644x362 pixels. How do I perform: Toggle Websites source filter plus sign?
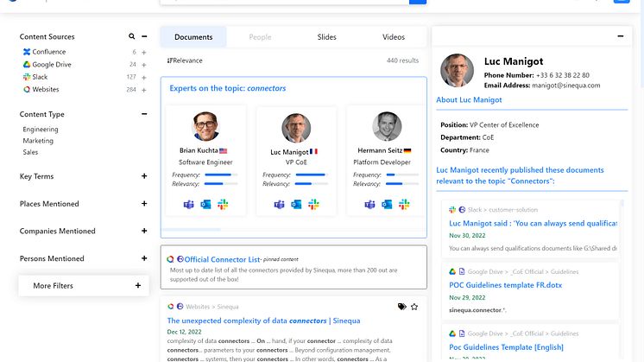144,89
